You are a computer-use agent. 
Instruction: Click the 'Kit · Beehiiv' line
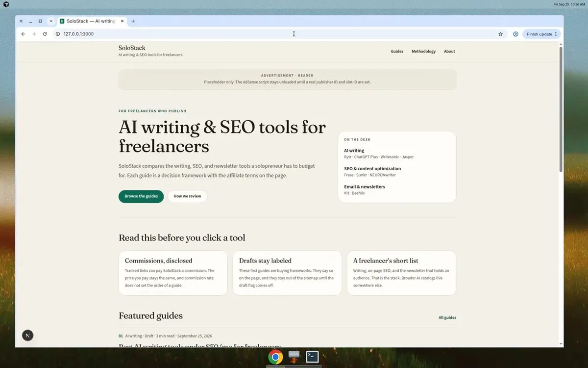click(354, 193)
